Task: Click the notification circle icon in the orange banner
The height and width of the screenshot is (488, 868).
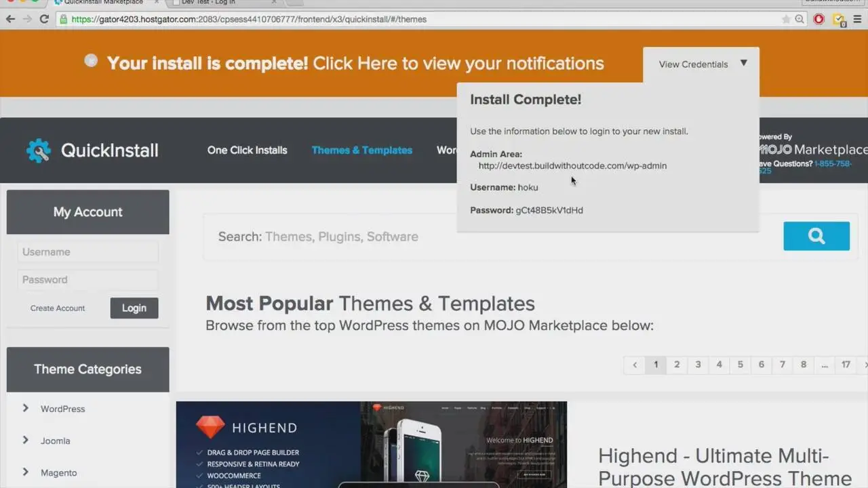Action: click(91, 60)
